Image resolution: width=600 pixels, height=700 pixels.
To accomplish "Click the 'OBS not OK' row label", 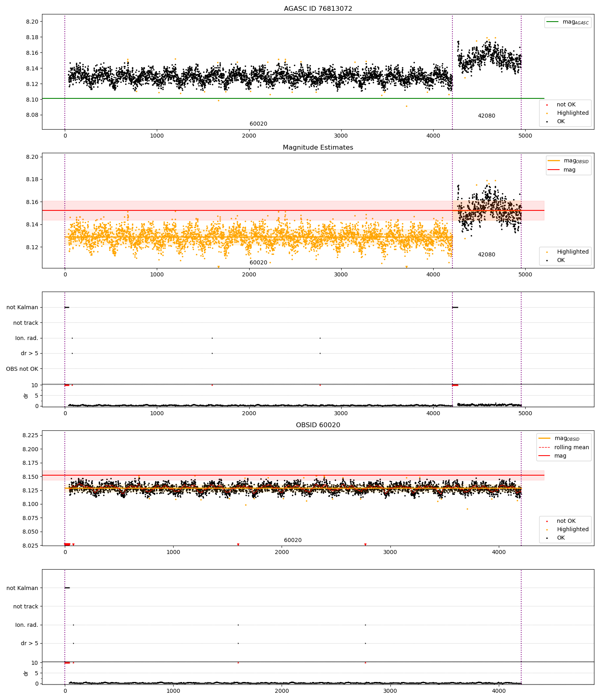I will 22,369.
